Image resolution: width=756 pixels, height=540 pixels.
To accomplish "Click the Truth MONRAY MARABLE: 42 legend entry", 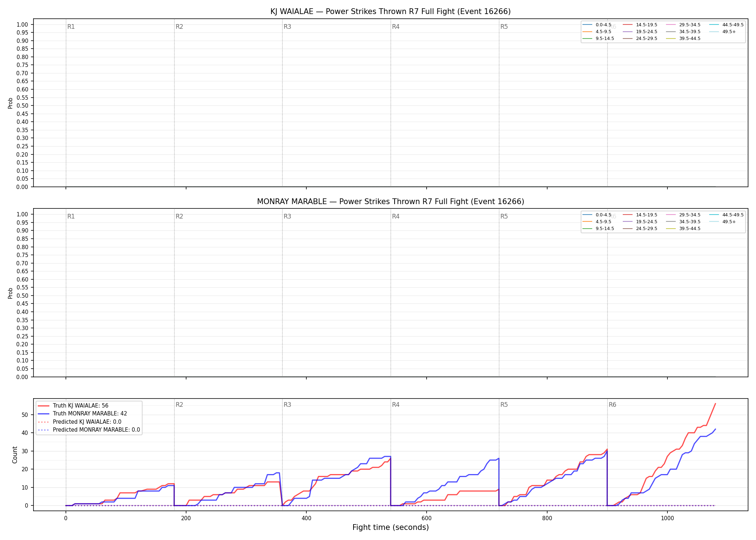I will point(82,414).
